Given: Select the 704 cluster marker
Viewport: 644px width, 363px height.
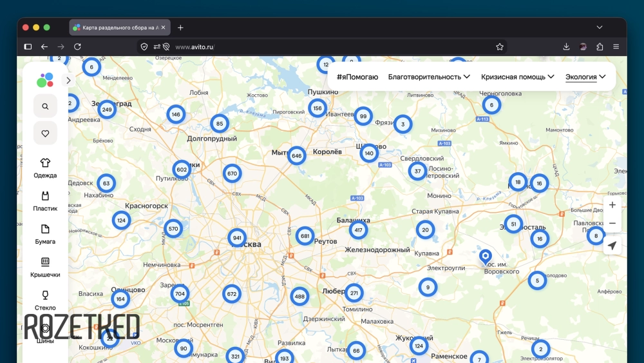Looking at the screenshot, I should (x=180, y=293).
